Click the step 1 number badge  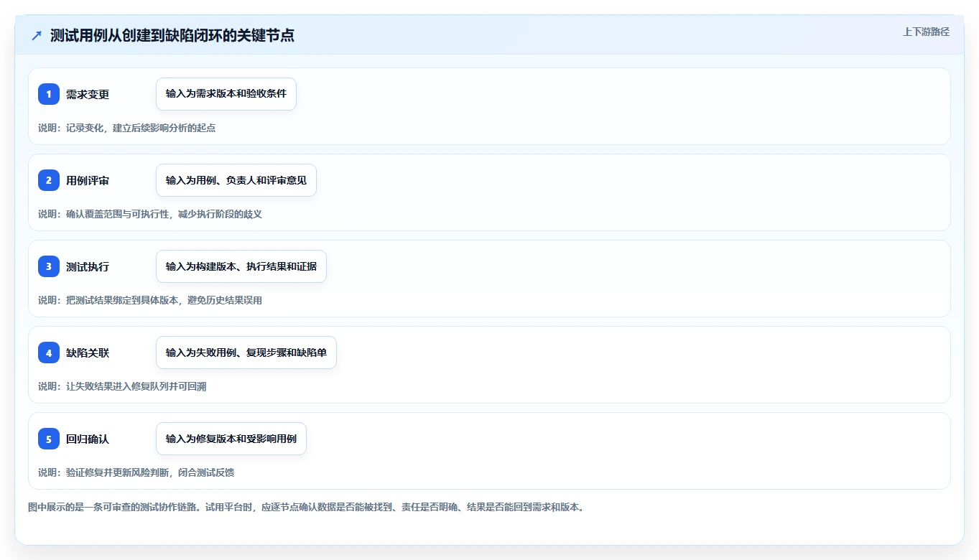click(x=49, y=94)
